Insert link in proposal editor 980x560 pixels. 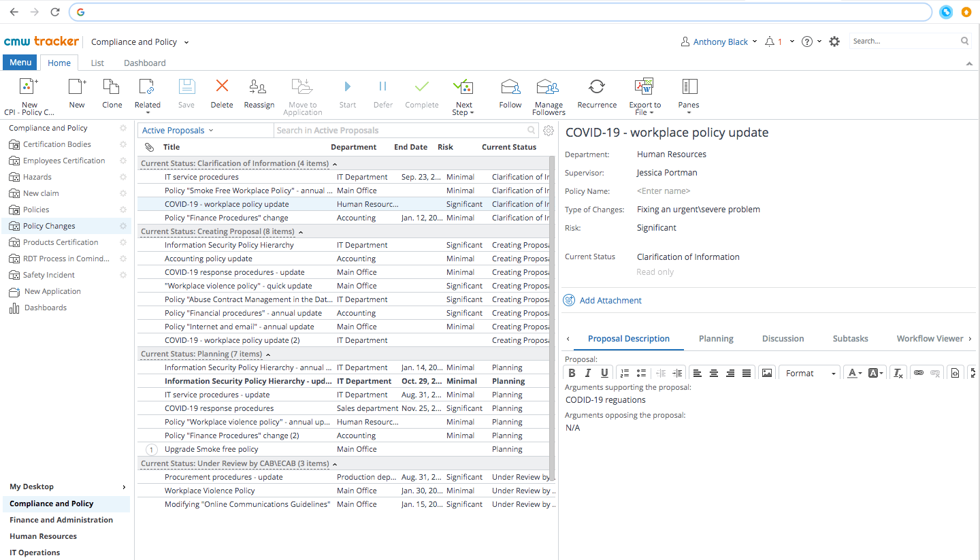point(919,373)
